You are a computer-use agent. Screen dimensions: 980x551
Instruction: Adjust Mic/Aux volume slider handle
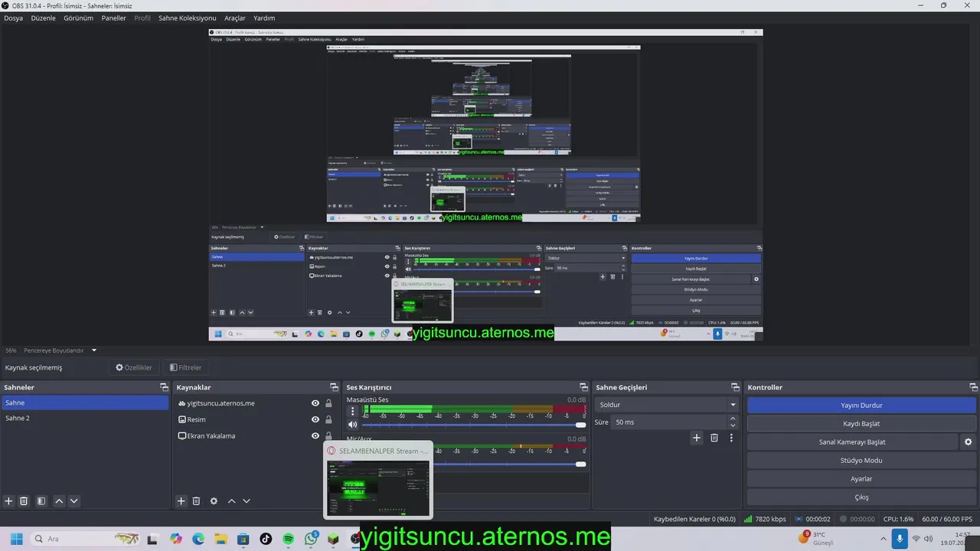click(580, 464)
